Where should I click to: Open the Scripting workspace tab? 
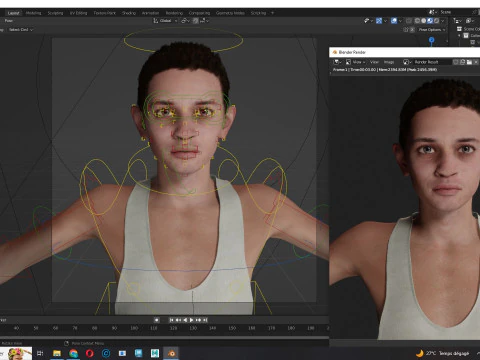(x=258, y=13)
